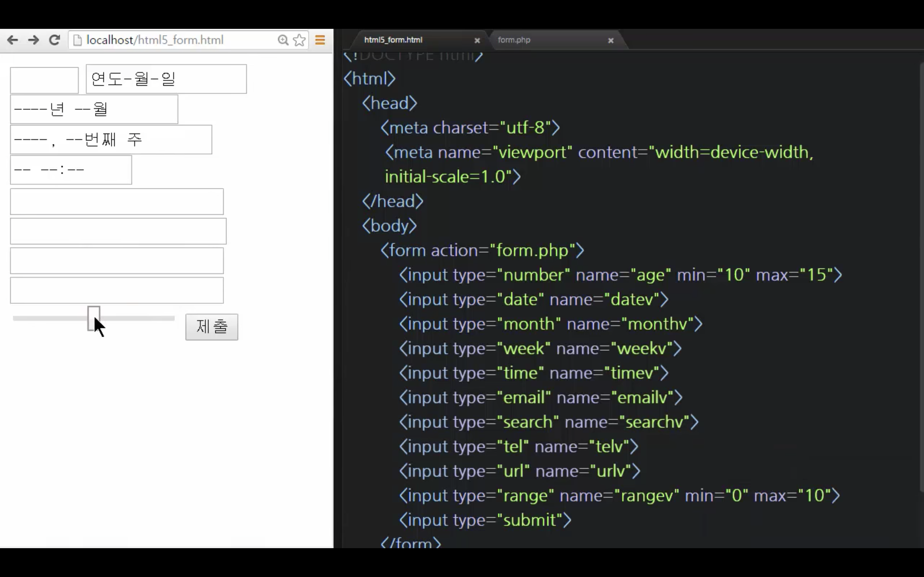The height and width of the screenshot is (577, 924).
Task: Click the address bar URL text
Action: (155, 40)
